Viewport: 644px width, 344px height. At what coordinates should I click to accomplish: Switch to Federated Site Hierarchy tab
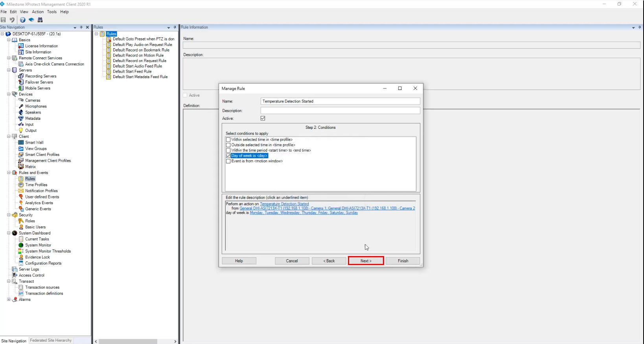[51, 340]
